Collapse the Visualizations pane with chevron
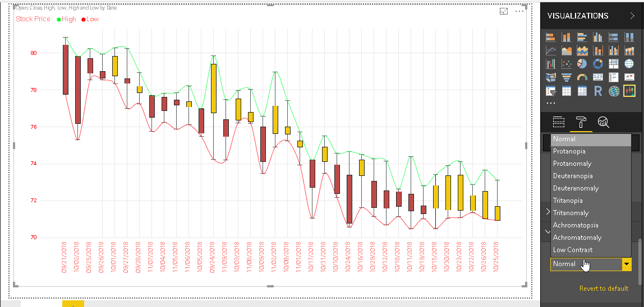The height and width of the screenshot is (307, 644). pos(632,16)
